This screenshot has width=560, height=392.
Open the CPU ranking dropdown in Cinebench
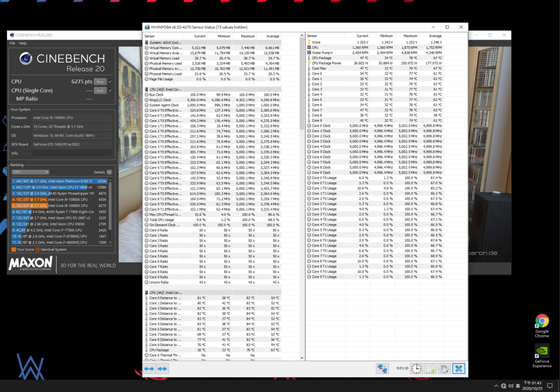pyautogui.click(x=30, y=172)
